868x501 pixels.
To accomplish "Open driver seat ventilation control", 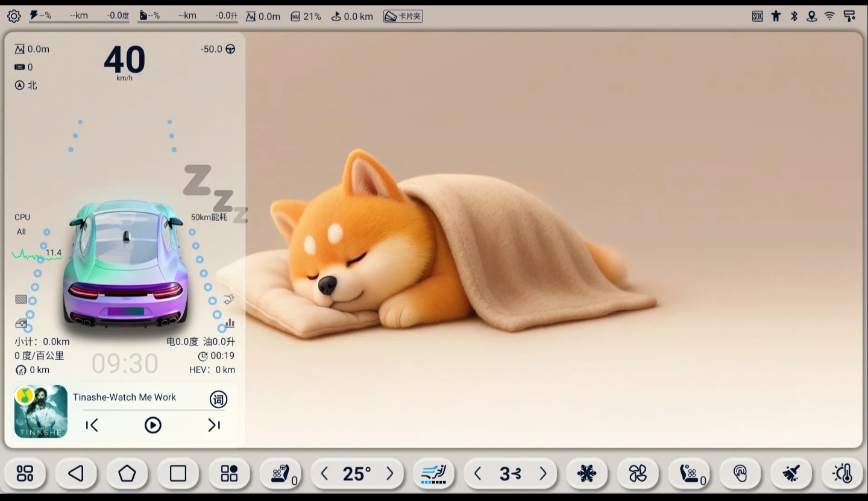I will point(281,474).
